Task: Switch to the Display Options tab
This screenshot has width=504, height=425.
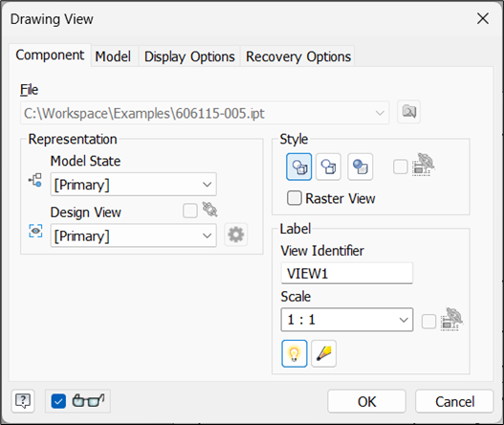Action: click(189, 56)
